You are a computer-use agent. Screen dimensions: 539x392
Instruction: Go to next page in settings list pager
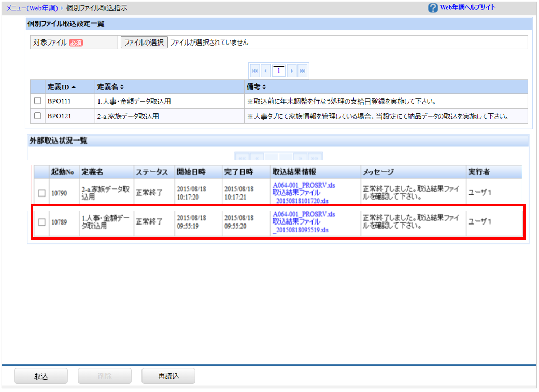(x=292, y=71)
